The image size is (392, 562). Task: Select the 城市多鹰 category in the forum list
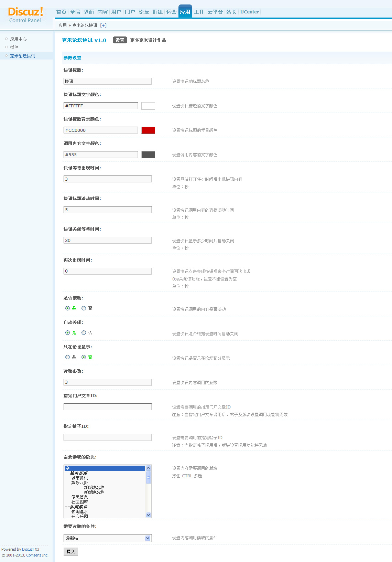105,473
